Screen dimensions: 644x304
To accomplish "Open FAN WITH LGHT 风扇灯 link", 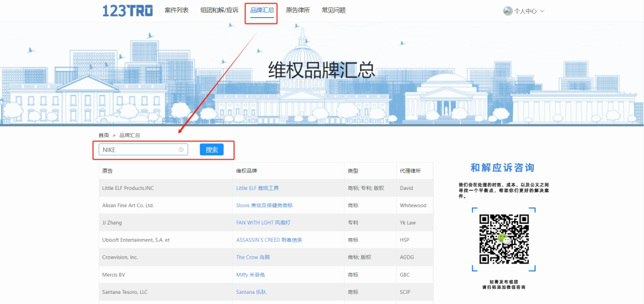I will click(x=264, y=223).
